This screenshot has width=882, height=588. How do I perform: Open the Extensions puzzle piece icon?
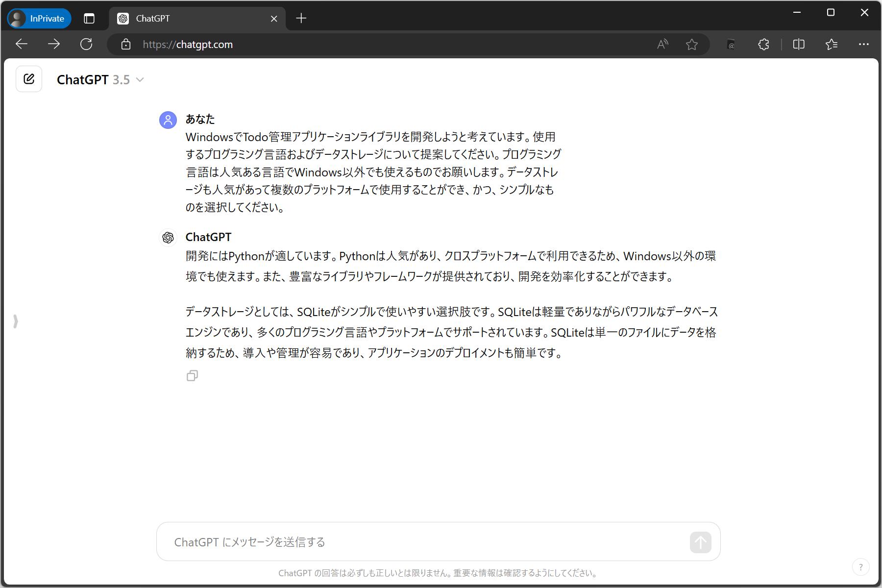(763, 44)
